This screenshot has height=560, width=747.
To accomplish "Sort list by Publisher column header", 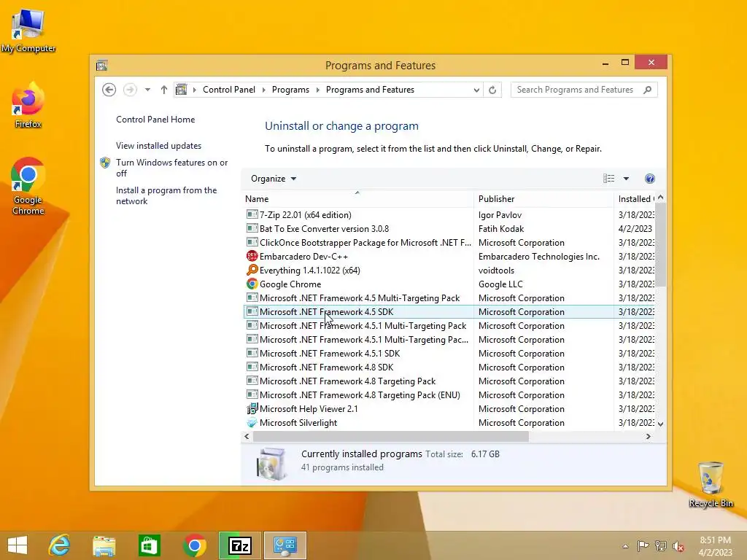I will tap(543, 199).
